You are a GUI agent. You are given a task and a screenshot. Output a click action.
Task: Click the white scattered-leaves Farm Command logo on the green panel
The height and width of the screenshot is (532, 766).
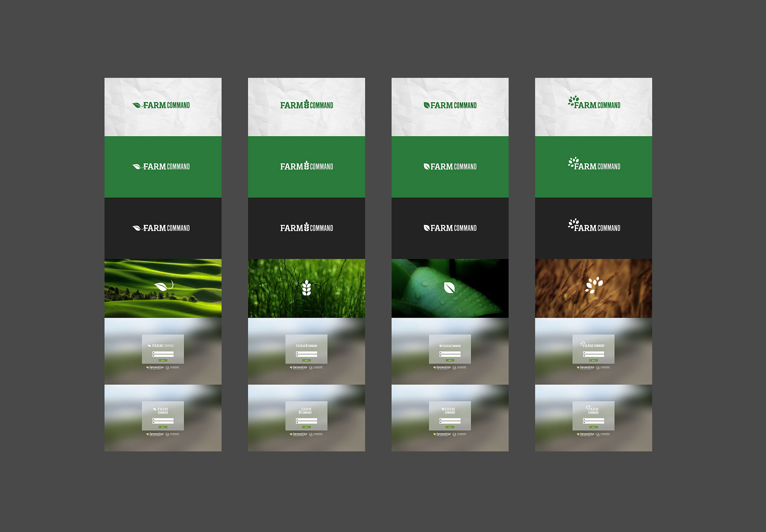pos(594,164)
